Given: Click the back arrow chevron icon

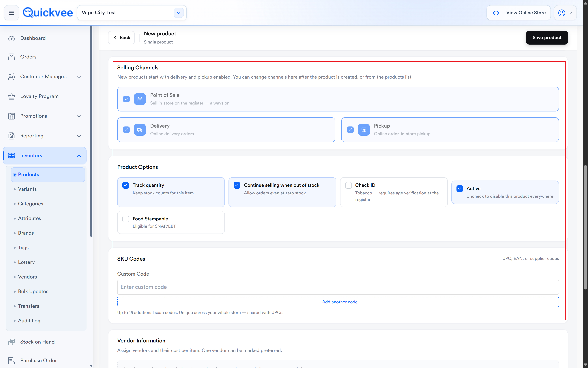Looking at the screenshot, I should [115, 38].
